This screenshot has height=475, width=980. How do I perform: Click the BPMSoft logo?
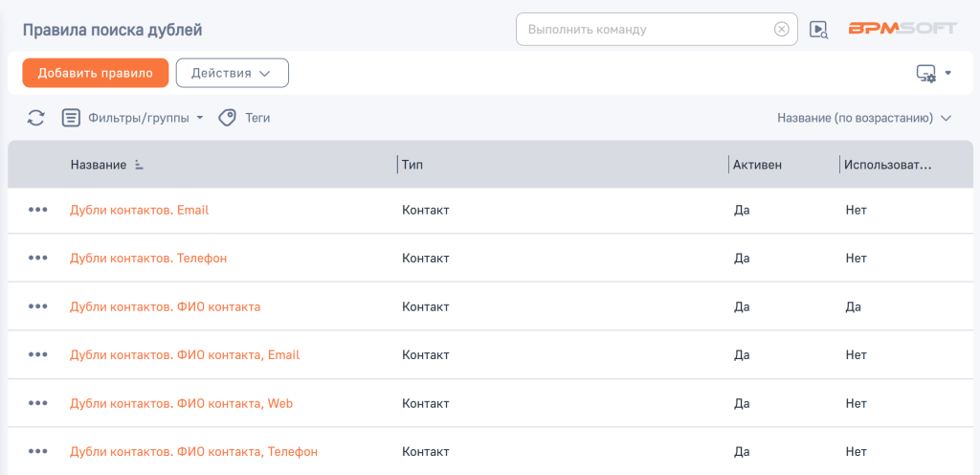902,29
